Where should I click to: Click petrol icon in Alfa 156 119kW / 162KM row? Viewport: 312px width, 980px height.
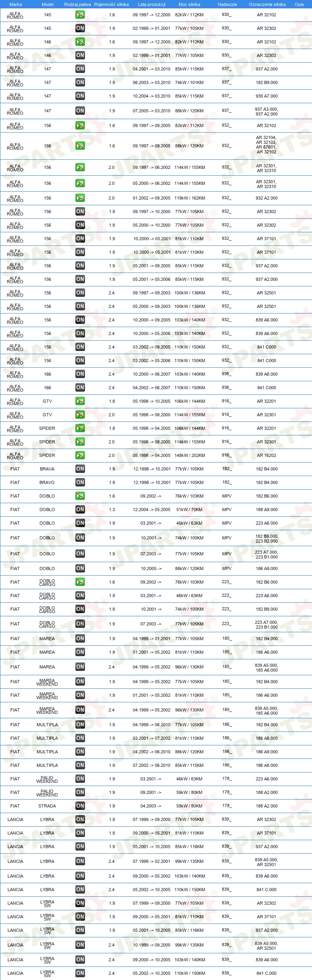(x=80, y=198)
